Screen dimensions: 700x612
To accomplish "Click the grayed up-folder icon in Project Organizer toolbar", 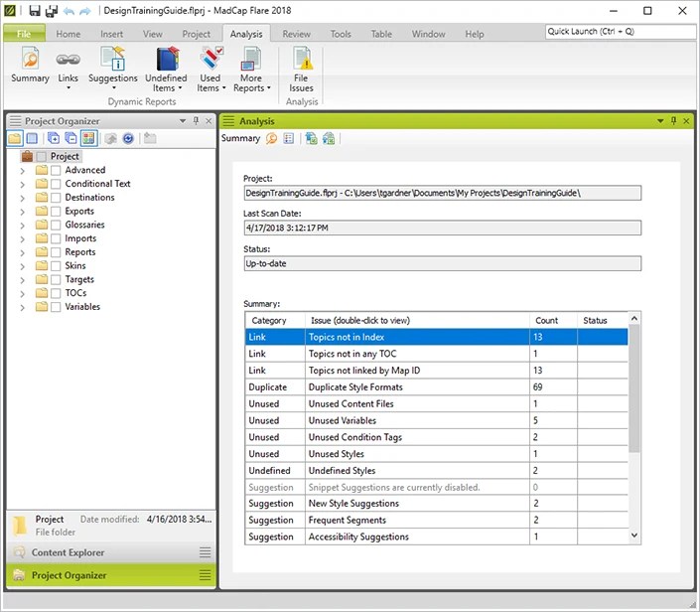I will (111, 138).
